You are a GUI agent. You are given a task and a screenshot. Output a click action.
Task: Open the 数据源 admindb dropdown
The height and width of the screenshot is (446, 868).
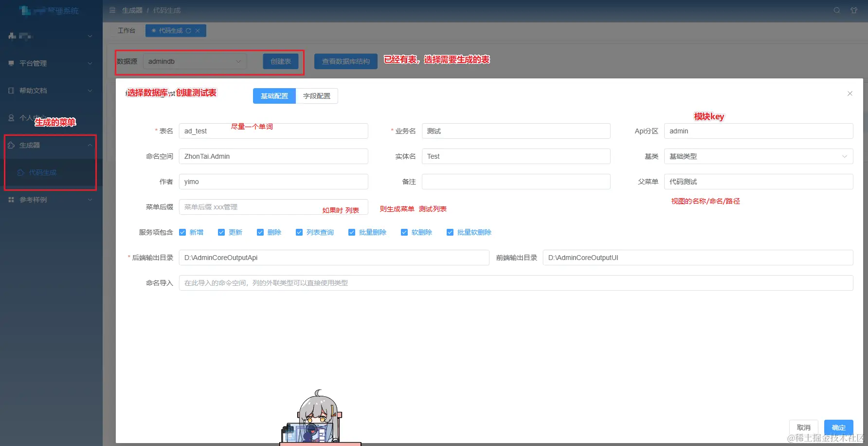(x=195, y=61)
